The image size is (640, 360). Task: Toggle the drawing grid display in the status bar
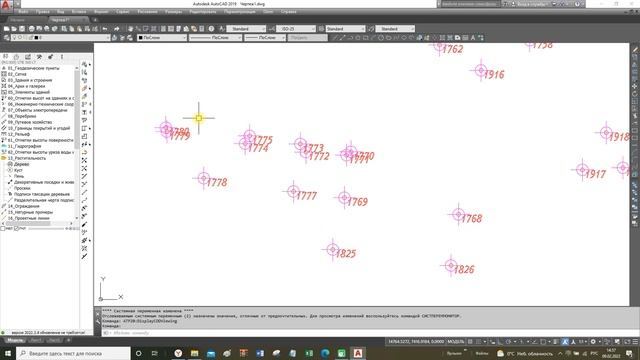pyautogui.click(x=470, y=342)
